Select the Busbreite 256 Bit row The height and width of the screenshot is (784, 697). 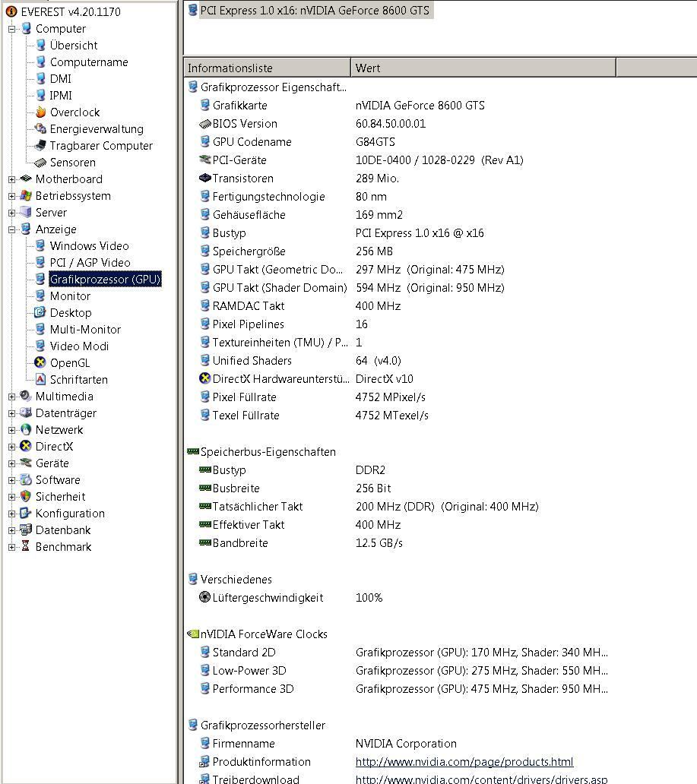401,488
